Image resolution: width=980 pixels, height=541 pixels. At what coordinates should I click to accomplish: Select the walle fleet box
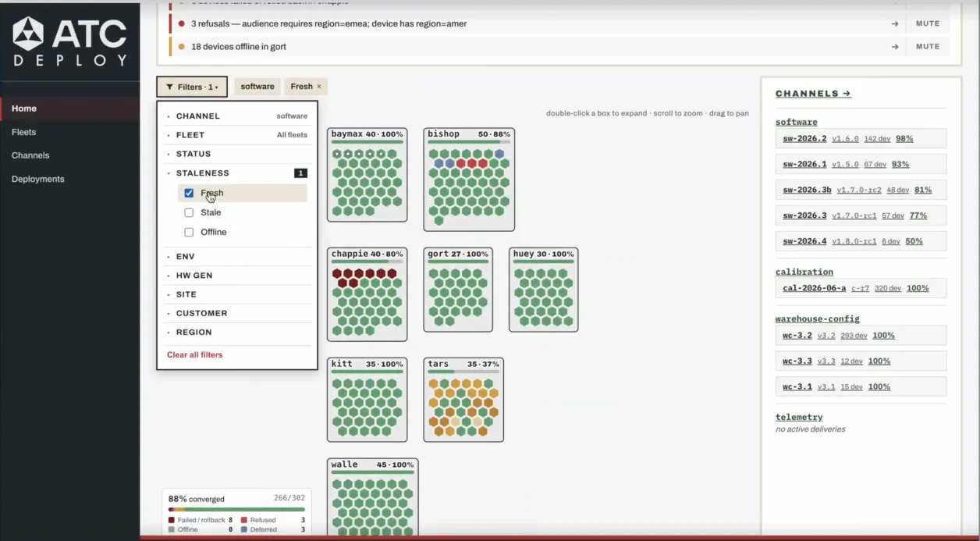[372, 497]
